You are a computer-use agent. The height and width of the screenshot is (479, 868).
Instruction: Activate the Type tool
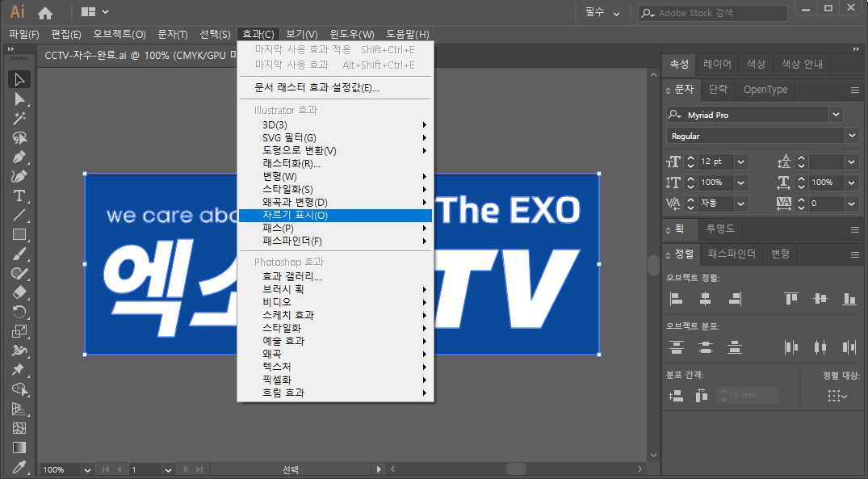[19, 195]
